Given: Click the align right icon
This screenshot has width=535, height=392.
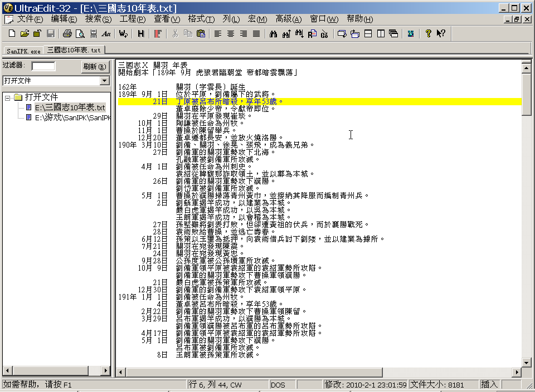Looking at the screenshot, I should [244, 33].
